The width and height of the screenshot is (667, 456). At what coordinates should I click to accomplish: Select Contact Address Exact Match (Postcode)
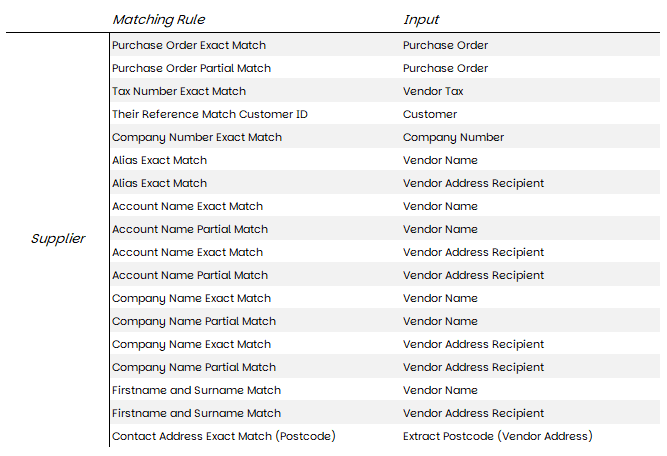point(224,436)
